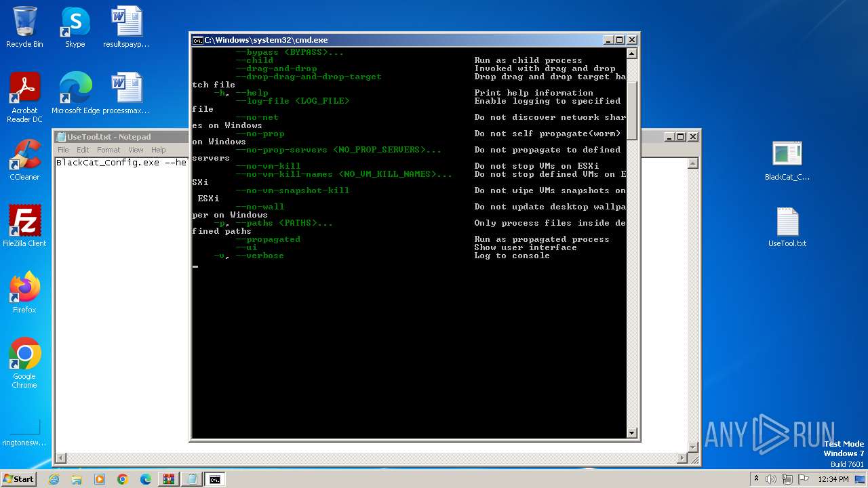
Task: Click the cmd.exe window title bar
Action: (x=415, y=40)
